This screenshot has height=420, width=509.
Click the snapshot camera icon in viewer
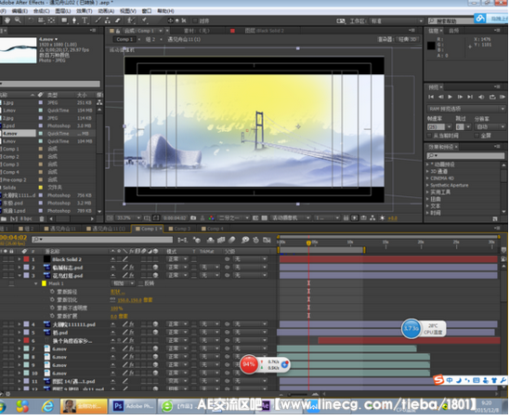pyautogui.click(x=193, y=218)
